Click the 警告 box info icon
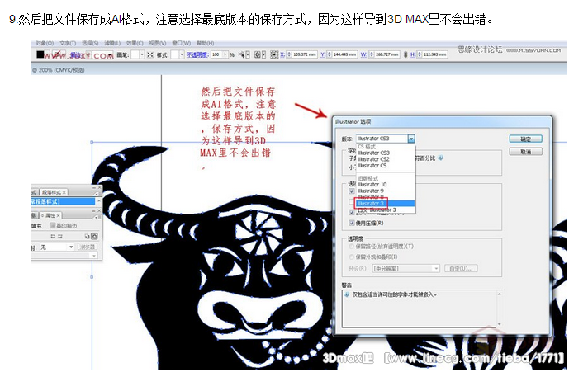Viewport: 588px width, 372px height. 347,294
